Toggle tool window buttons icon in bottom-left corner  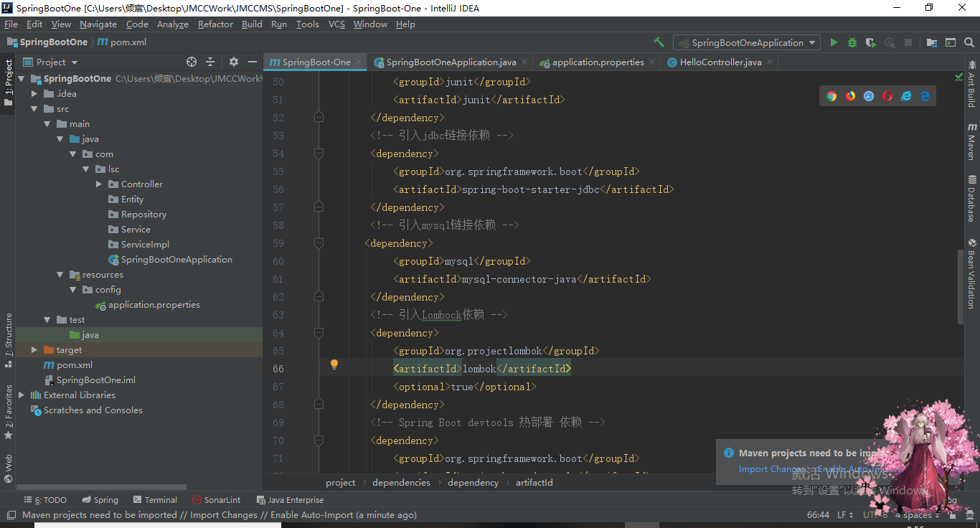11,515
